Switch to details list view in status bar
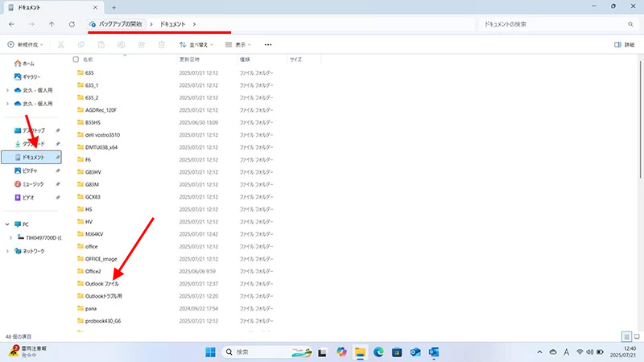Viewport: 644px width, 362px height. click(625, 335)
